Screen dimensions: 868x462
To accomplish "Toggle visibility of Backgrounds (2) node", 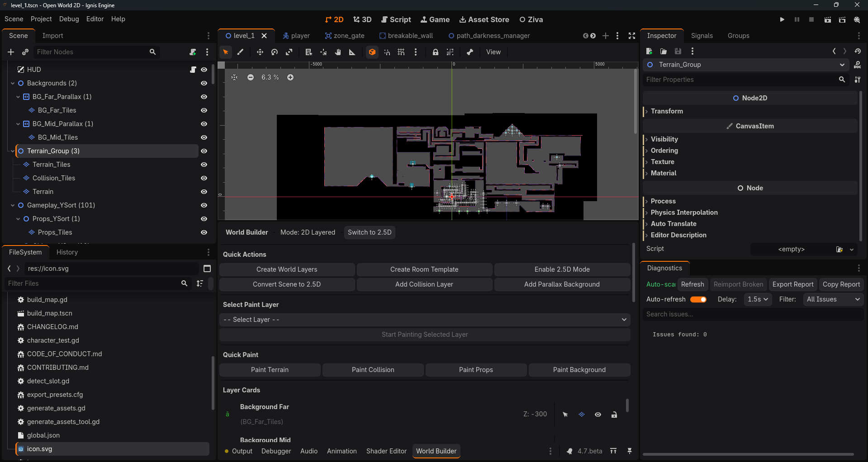I will tap(204, 83).
